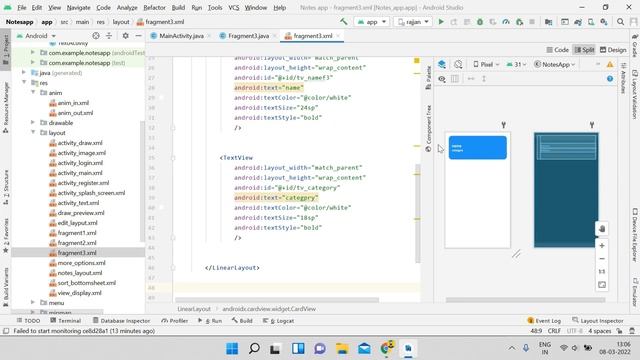
Task: Click the layout warning triangle icon
Action: (x=610, y=64)
